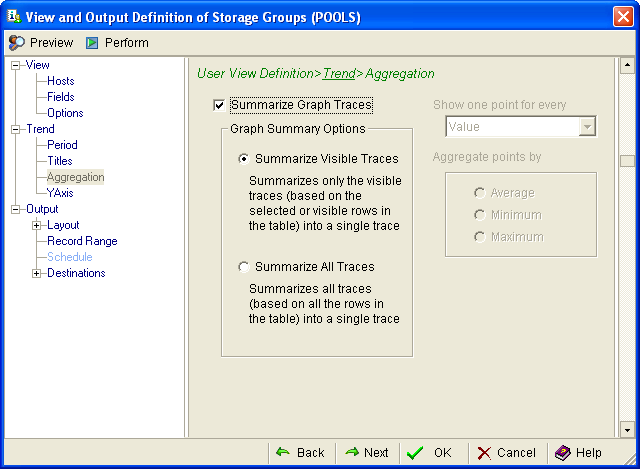Select Hosts in the tree
This screenshot has width=640, height=469.
[61, 81]
